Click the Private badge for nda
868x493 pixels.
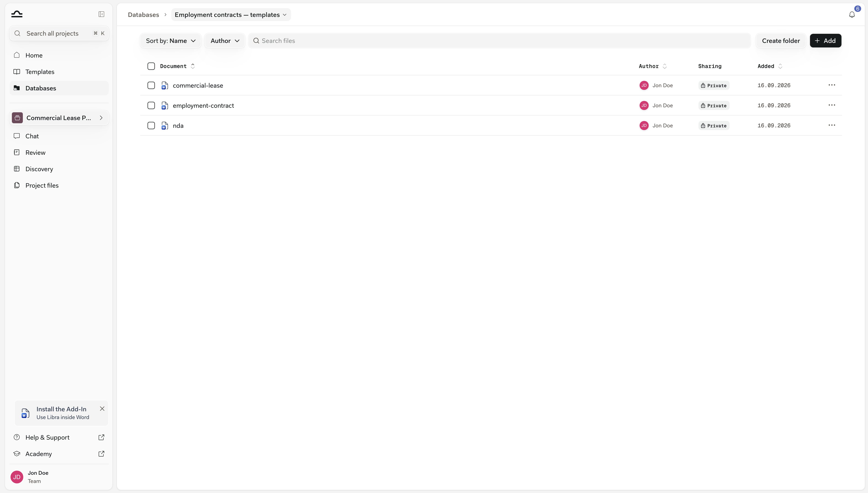[x=714, y=126]
